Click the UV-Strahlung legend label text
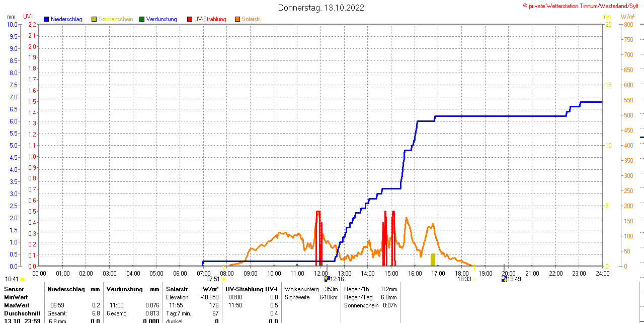Image resolution: width=644 pixels, height=323 pixels. pos(210,19)
